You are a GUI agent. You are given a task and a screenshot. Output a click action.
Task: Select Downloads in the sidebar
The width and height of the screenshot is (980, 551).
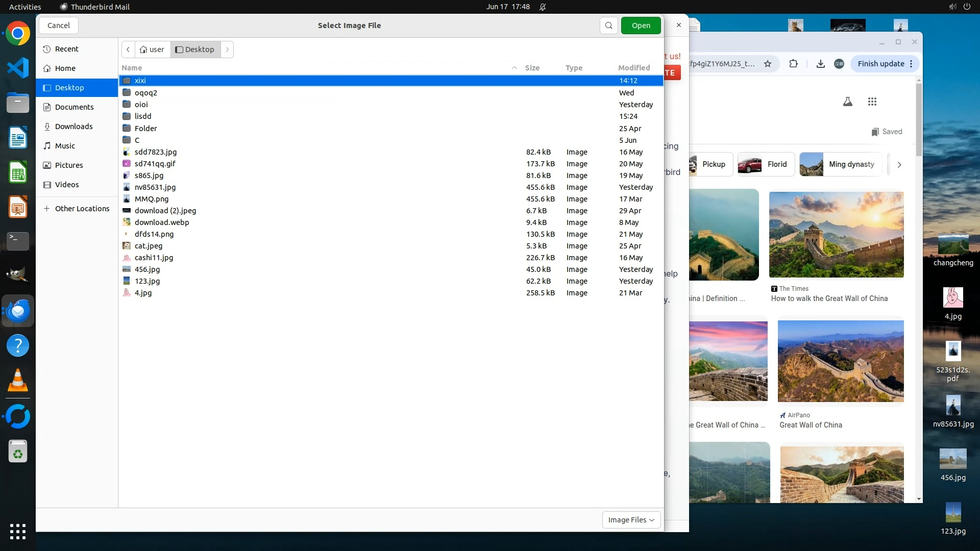[x=73, y=127]
